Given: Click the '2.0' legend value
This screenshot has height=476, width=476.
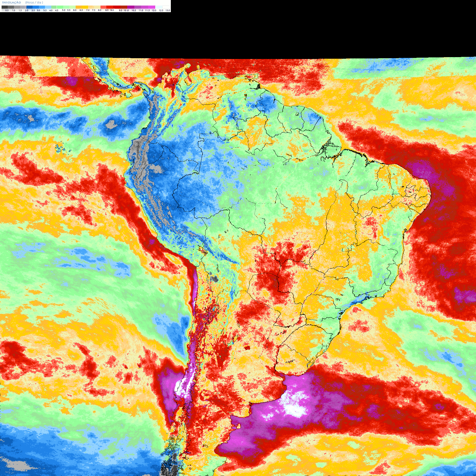Looking at the screenshot, I should point(26,10).
